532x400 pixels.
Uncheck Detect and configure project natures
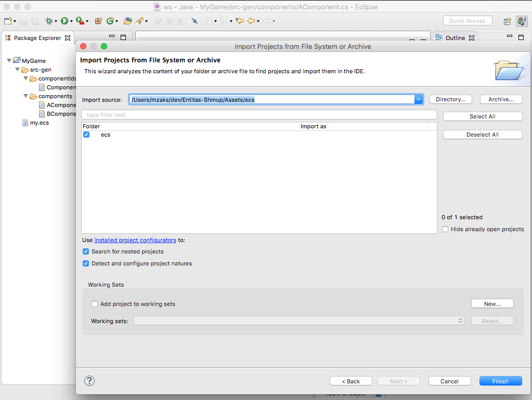(x=86, y=263)
